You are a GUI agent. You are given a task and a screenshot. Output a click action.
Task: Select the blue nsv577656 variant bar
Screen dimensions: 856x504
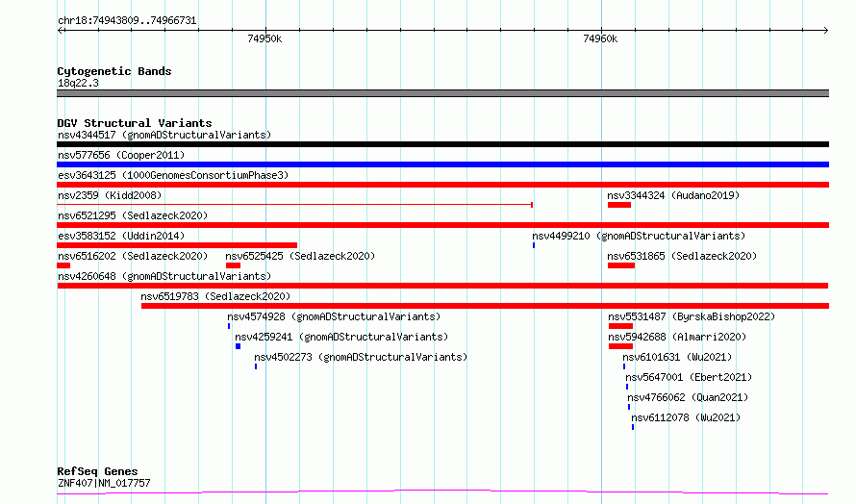coord(442,164)
